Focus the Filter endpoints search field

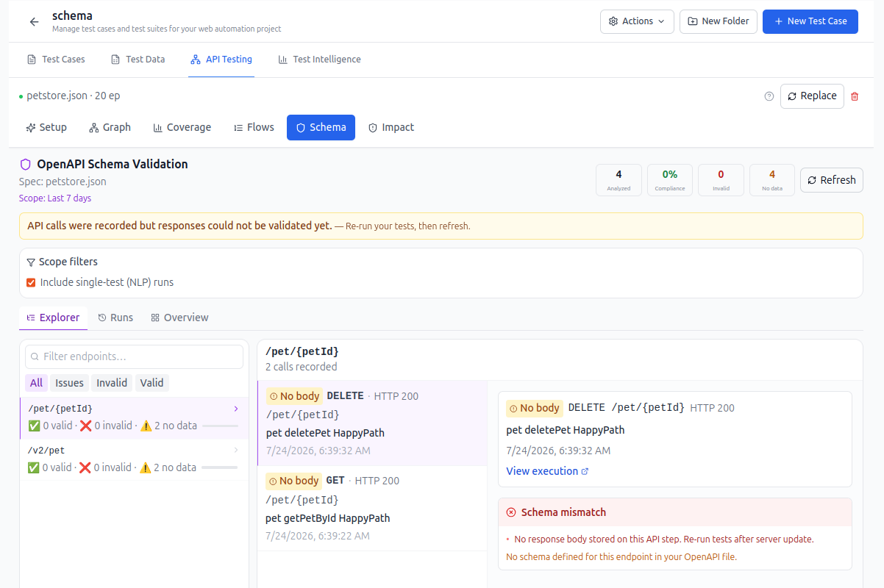coord(134,356)
